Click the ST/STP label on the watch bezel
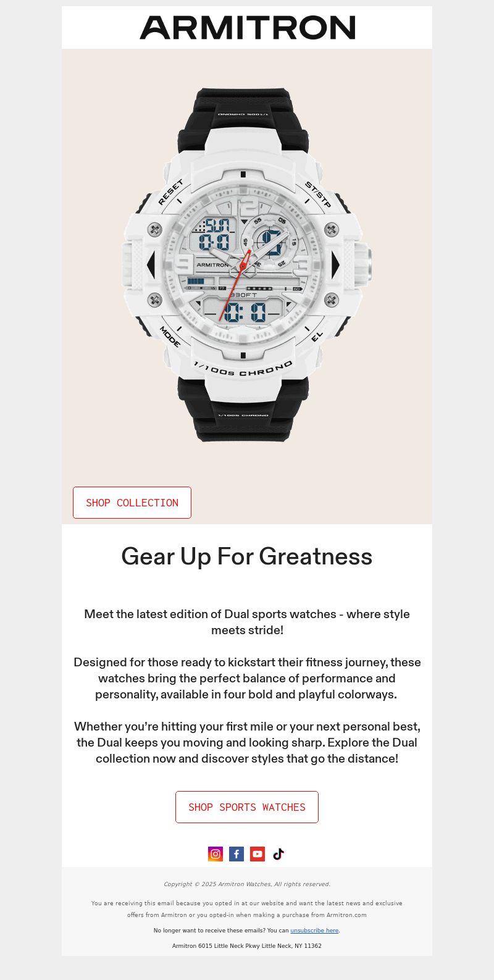The width and height of the screenshot is (494, 980). click(318, 195)
